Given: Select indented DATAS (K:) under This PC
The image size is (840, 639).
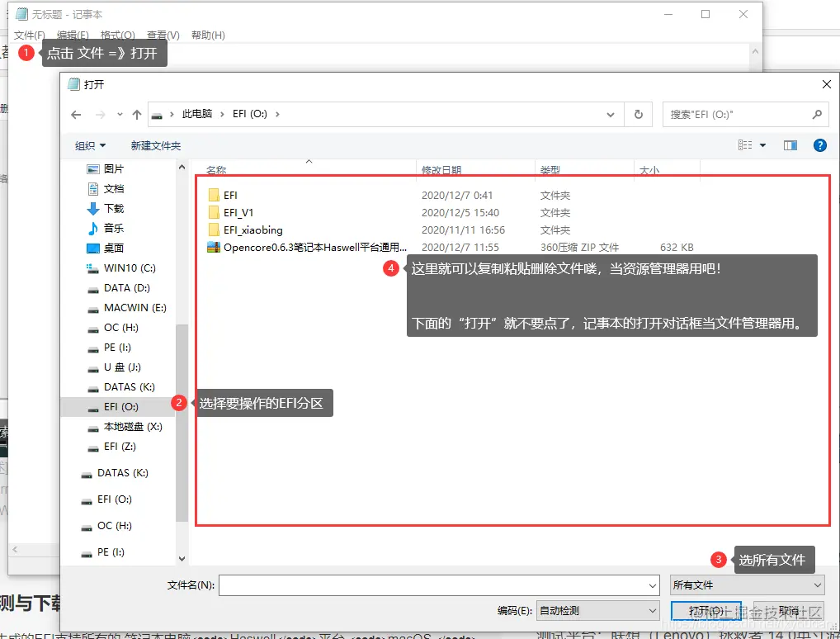Looking at the screenshot, I should coord(121,387).
